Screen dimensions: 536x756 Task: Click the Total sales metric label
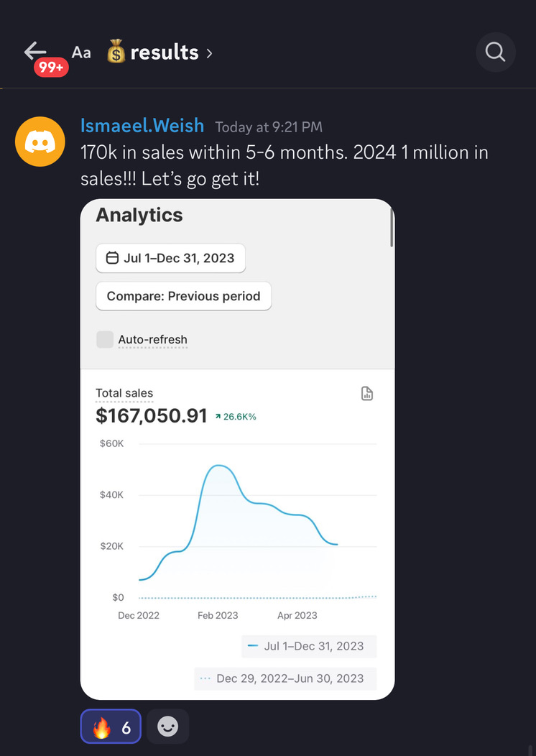(124, 393)
